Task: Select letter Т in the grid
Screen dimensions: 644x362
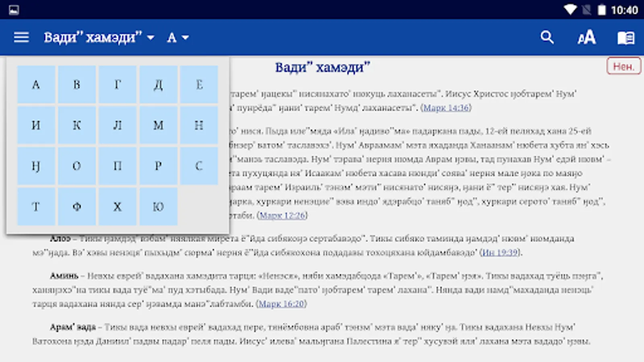Action: [x=36, y=207]
